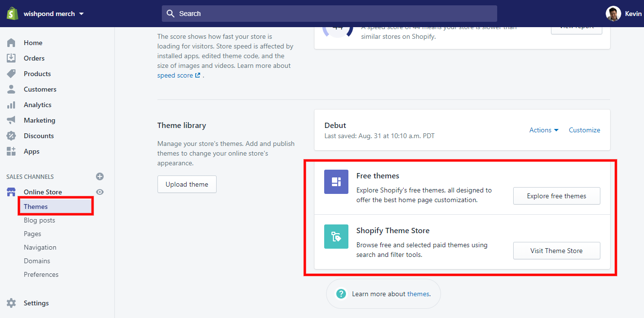Open the Orders section
644x318 pixels.
point(34,58)
